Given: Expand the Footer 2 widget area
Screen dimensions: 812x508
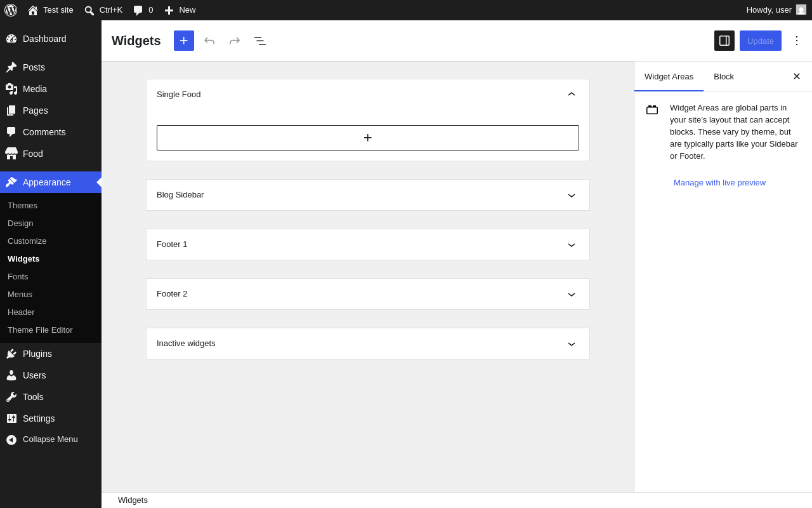Looking at the screenshot, I should coord(368,294).
